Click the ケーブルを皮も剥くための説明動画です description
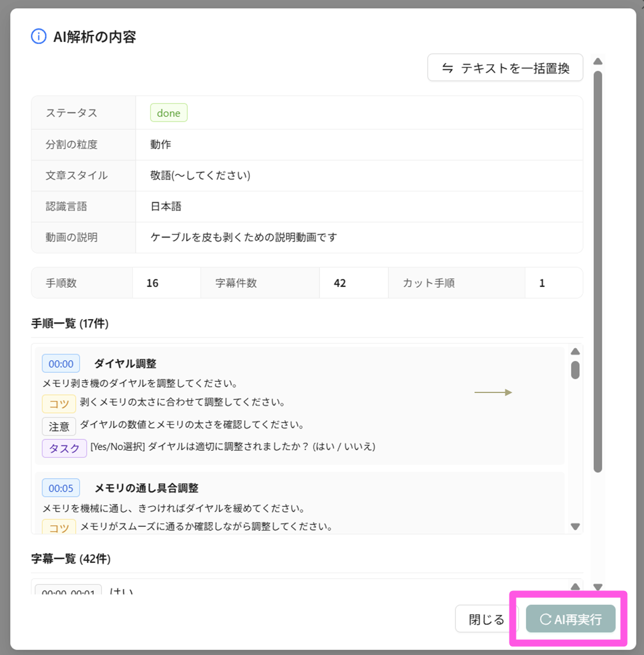This screenshot has height=655, width=644. (243, 237)
